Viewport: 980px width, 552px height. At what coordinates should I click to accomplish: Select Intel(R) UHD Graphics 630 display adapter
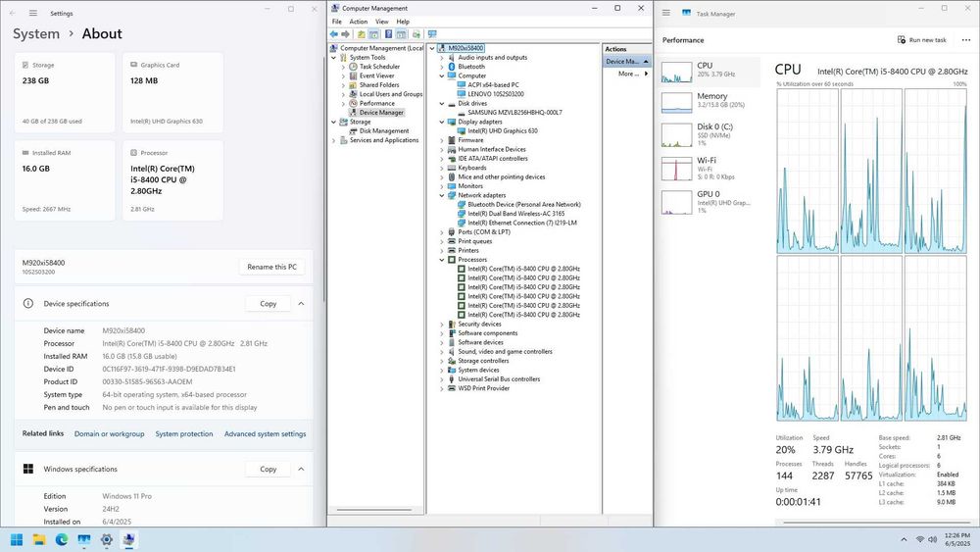coord(503,130)
